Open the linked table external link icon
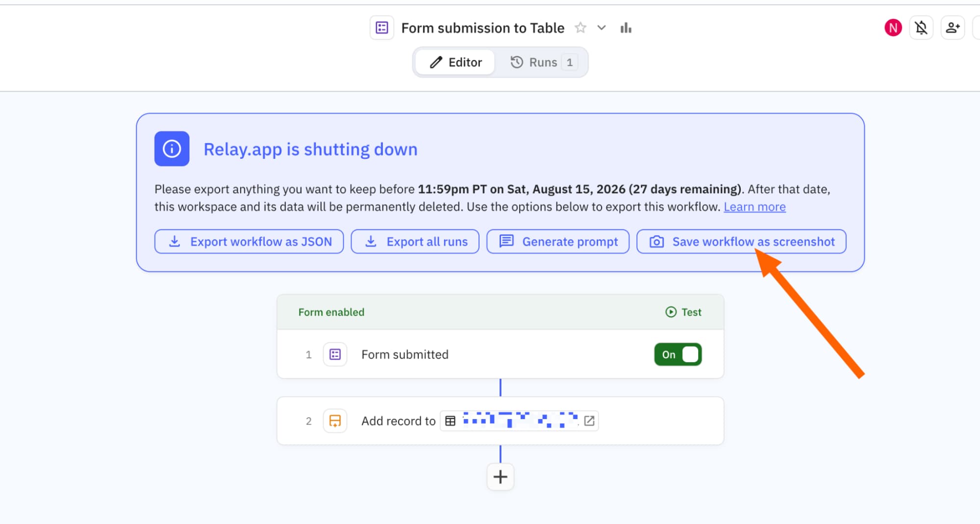The image size is (980, 524). [589, 421]
